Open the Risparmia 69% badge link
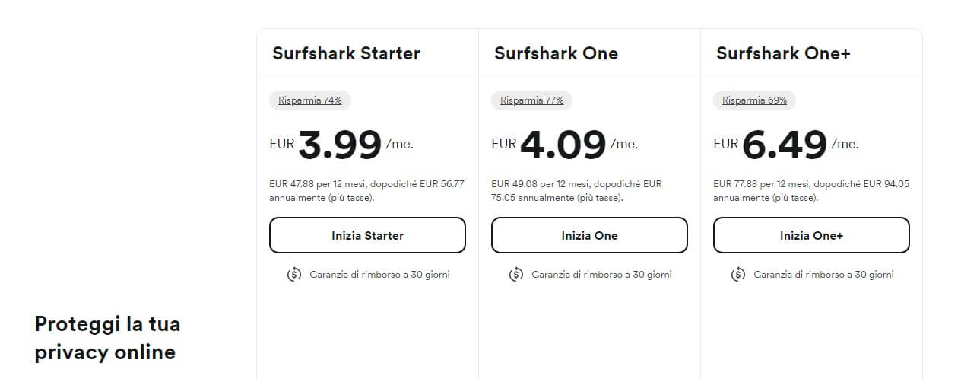This screenshot has height=379, width=980. pyautogui.click(x=754, y=100)
